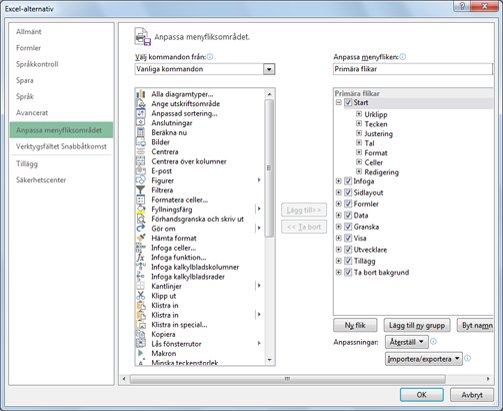Image resolution: width=503 pixels, height=411 pixels.
Task: Click Lägg till ny grupp button
Action: pyautogui.click(x=417, y=325)
